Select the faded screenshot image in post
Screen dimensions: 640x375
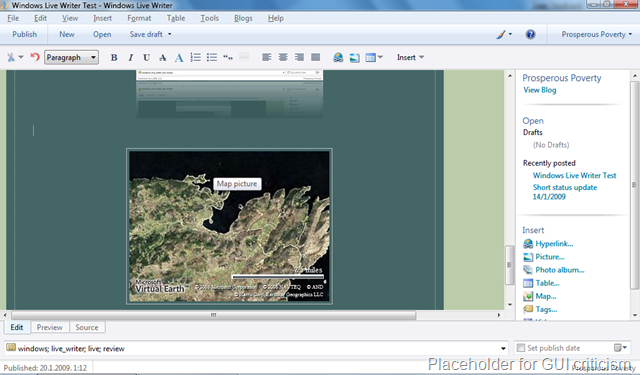click(x=229, y=94)
